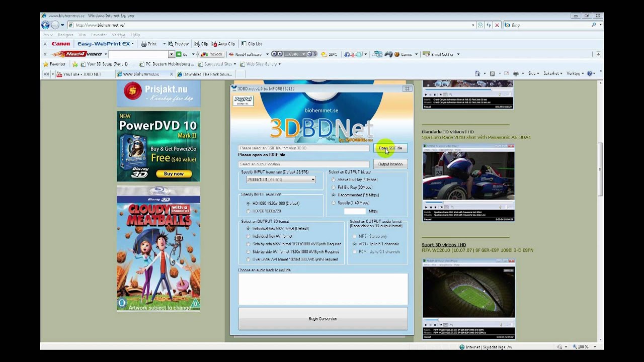Click the Home icon in command bar
The width and height of the screenshot is (644, 362).
pos(477,73)
